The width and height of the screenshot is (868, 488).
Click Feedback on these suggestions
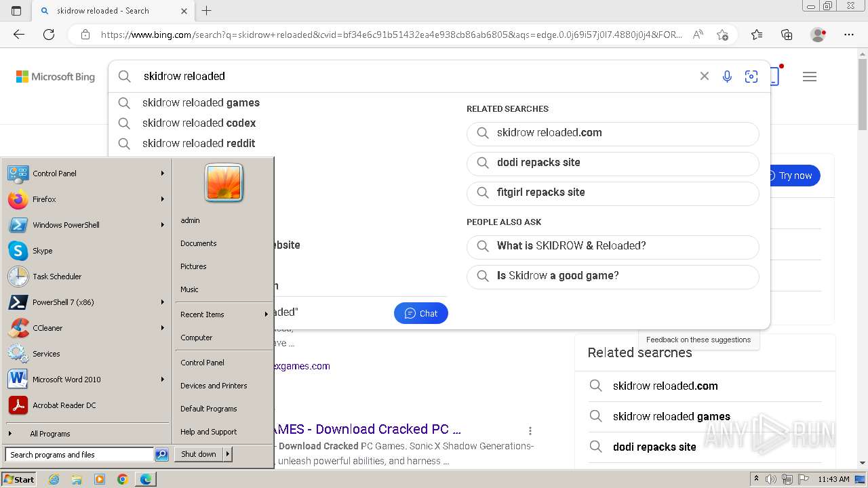tap(698, 340)
